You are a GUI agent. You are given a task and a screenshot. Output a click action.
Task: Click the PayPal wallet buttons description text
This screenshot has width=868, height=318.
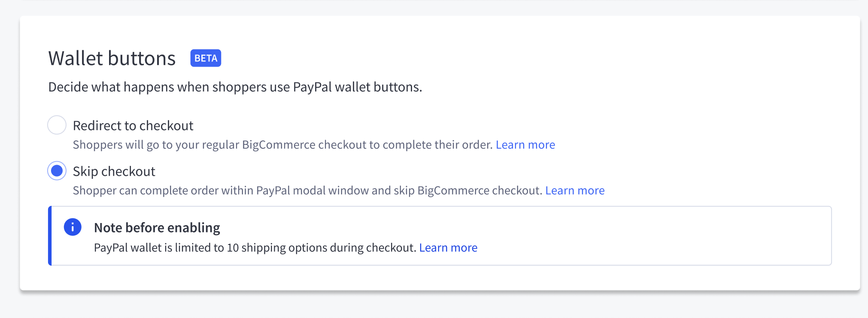235,87
